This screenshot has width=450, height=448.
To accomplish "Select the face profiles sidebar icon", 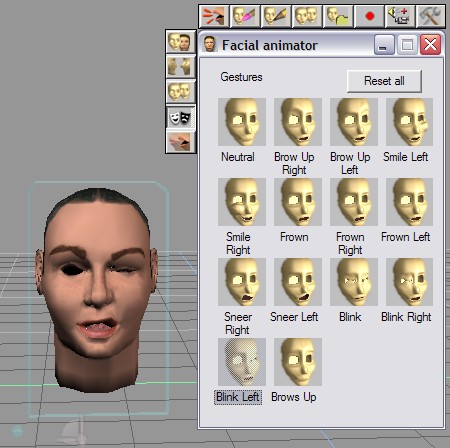I will (x=180, y=66).
